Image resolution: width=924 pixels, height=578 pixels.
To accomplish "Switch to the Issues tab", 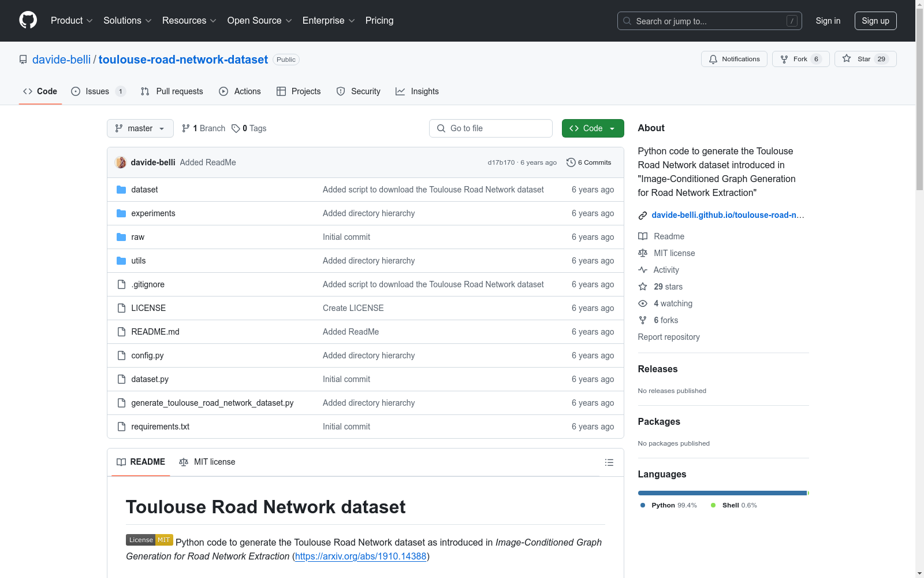I will coord(98,91).
